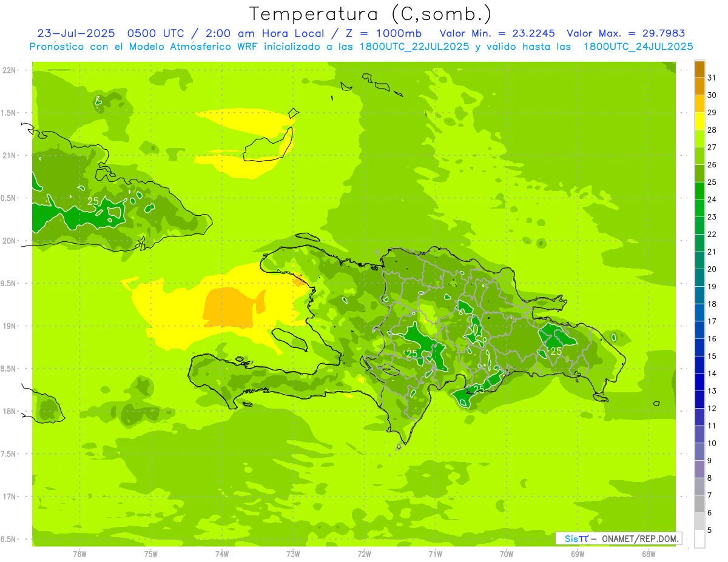Click the legend value "5"
This screenshot has width=728, height=562.
tap(710, 530)
